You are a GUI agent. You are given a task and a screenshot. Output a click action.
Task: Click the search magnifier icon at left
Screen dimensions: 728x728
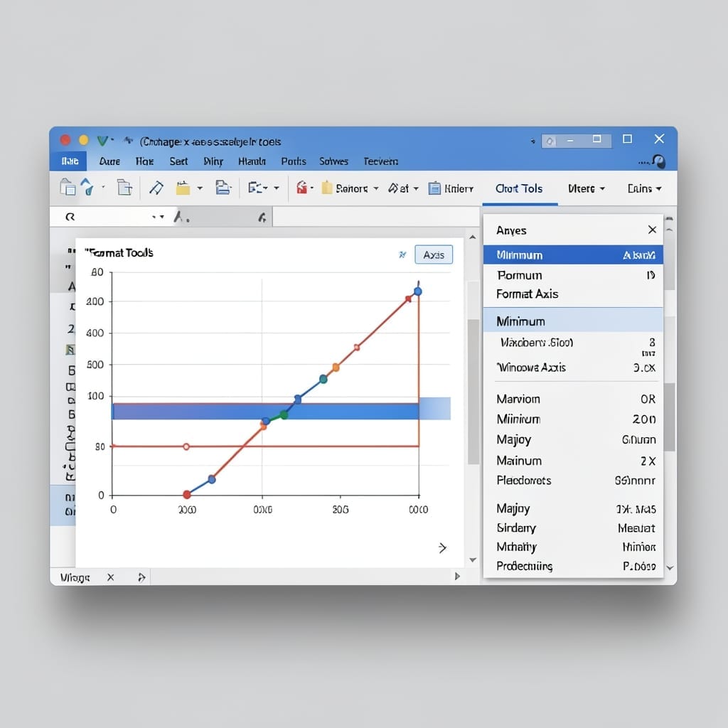[70, 217]
